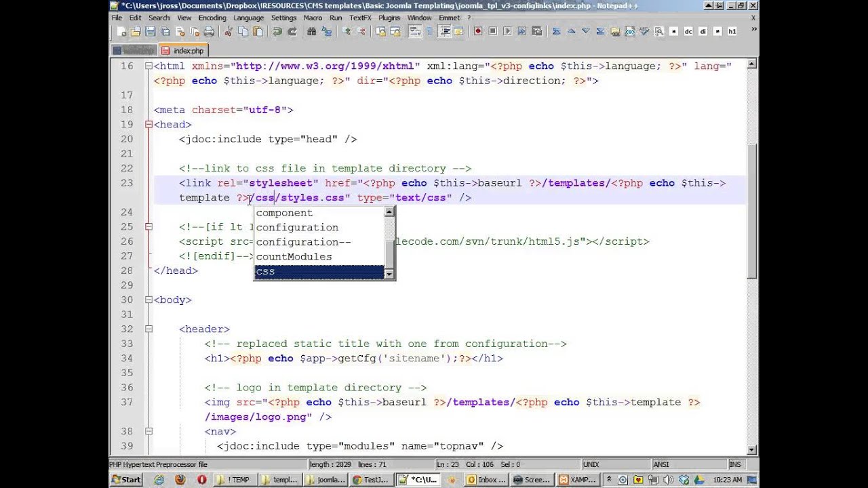The width and height of the screenshot is (868, 488).
Task: Expand the toolbar overflow chevron
Action: tap(753, 29)
